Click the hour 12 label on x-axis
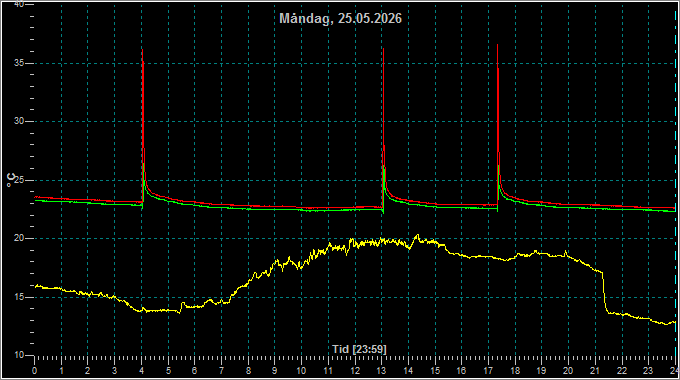This screenshot has width=680, height=380. (355, 371)
